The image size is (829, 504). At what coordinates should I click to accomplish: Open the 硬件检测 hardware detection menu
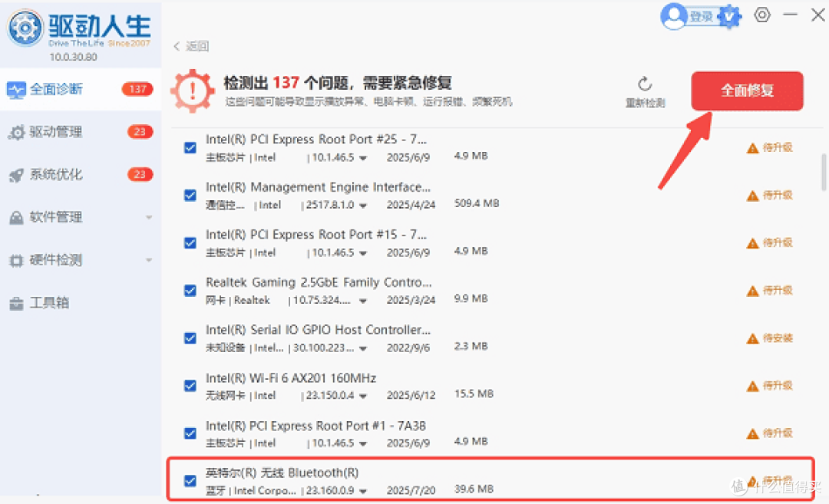[x=81, y=260]
